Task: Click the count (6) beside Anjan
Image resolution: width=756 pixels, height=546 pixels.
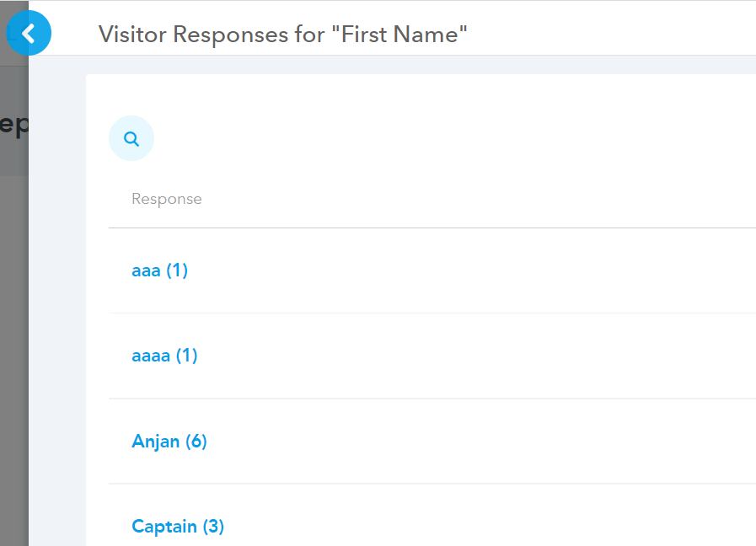Action: [196, 441]
